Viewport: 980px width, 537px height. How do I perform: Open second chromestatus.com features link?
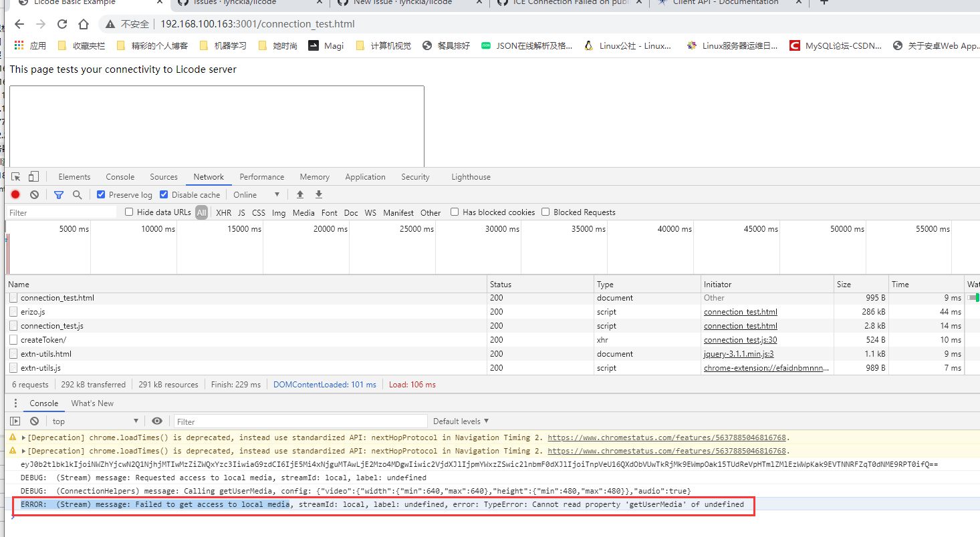[x=668, y=451]
